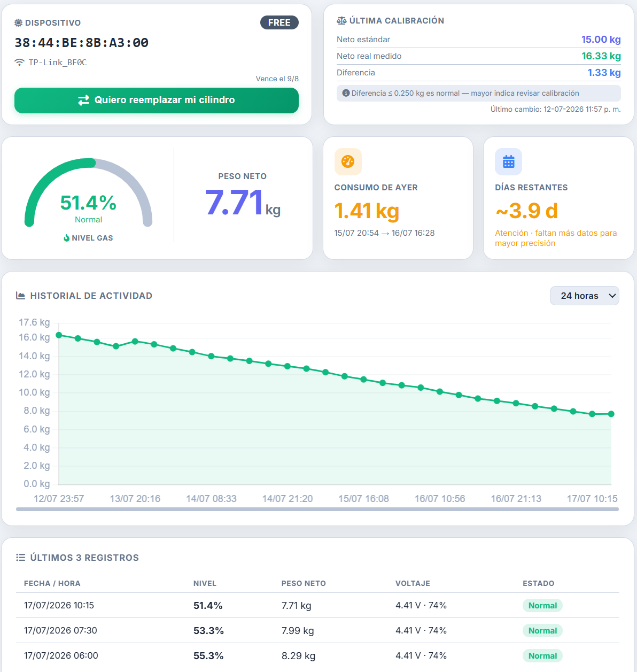The height and width of the screenshot is (672, 637).
Task: Click the NIVEL column header
Action: pos(205,583)
